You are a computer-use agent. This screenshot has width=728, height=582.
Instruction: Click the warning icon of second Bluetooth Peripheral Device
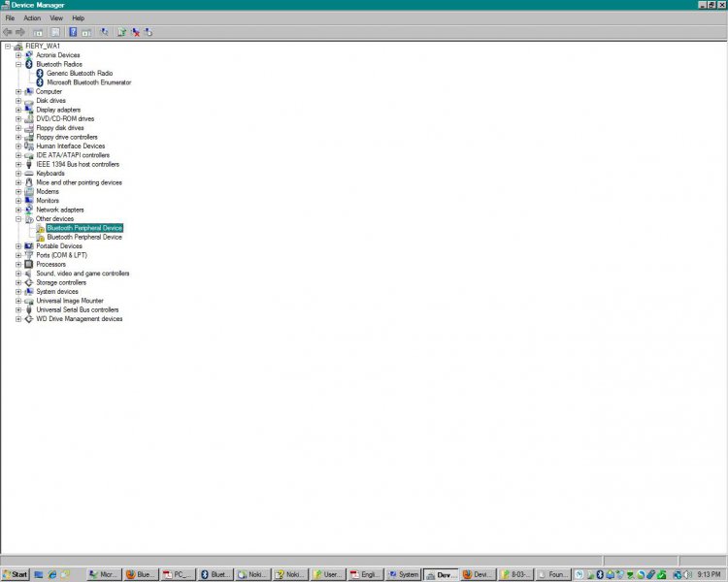41,237
